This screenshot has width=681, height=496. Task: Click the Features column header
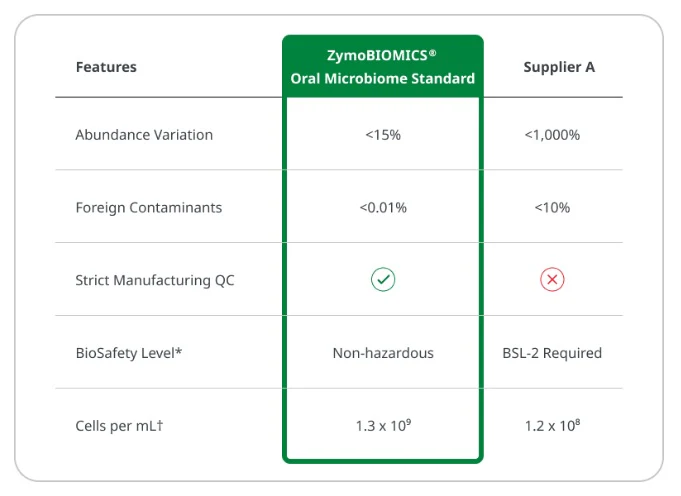[106, 67]
